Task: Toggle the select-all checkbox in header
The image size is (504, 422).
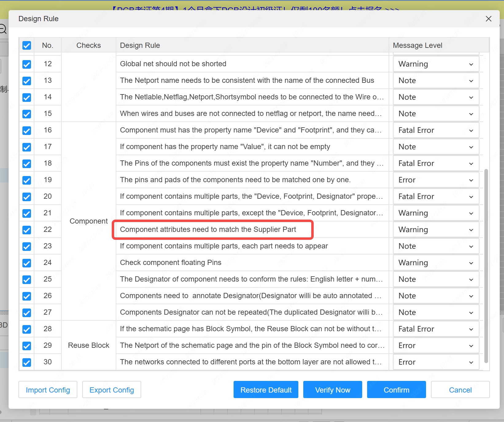Action: coord(27,45)
